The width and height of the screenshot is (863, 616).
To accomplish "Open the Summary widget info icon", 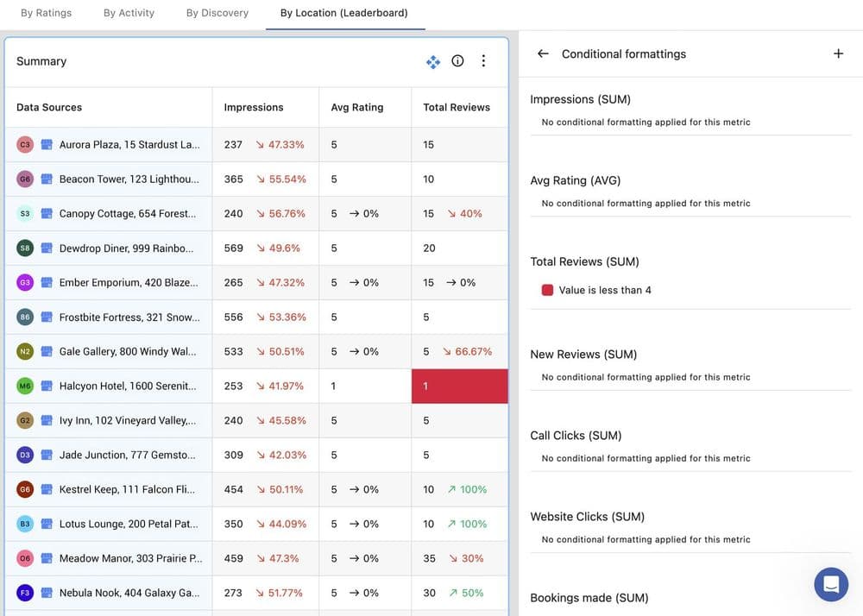I will click(457, 61).
